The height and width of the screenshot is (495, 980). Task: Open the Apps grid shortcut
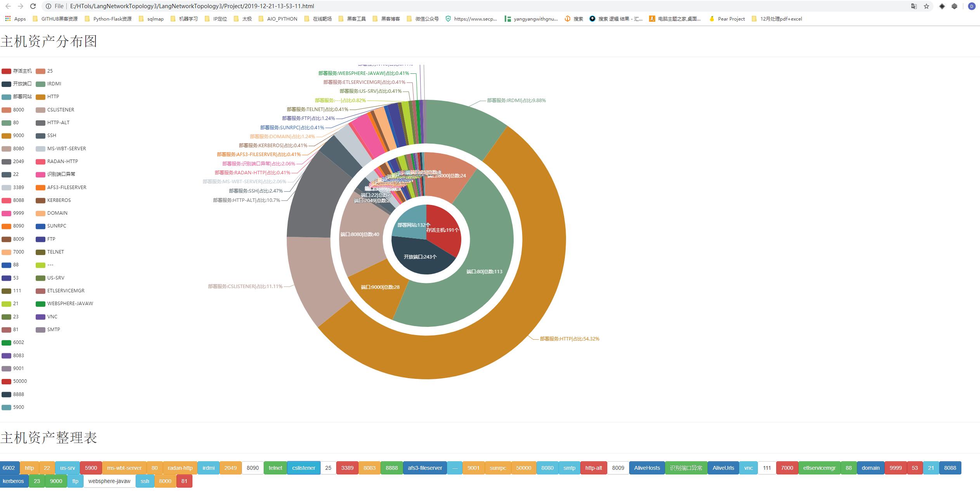coord(16,19)
